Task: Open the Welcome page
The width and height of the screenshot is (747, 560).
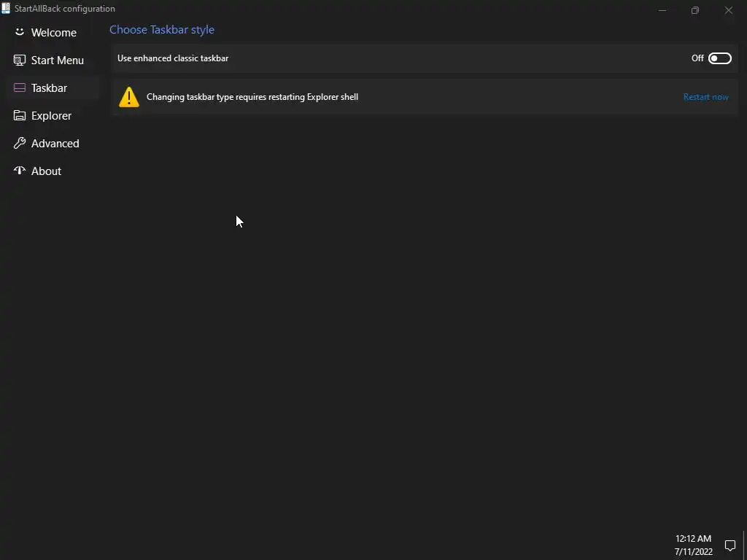Action: coord(53,32)
